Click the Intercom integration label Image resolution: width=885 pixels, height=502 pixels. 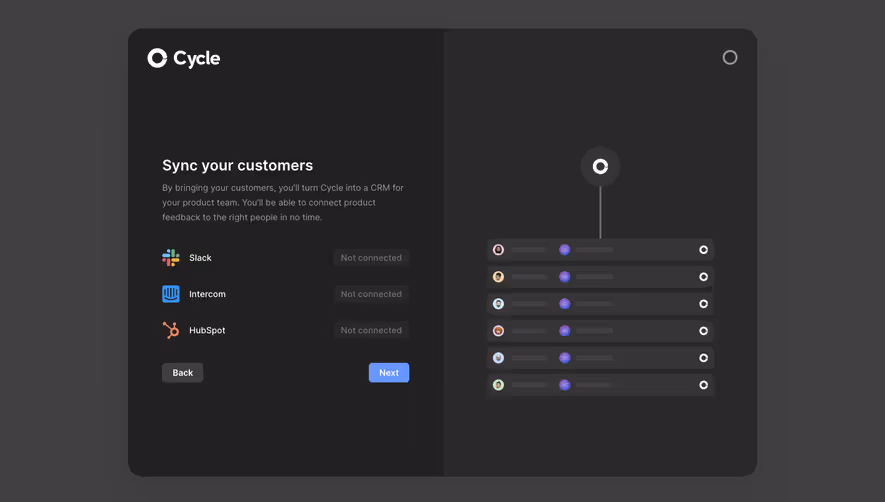coord(207,294)
